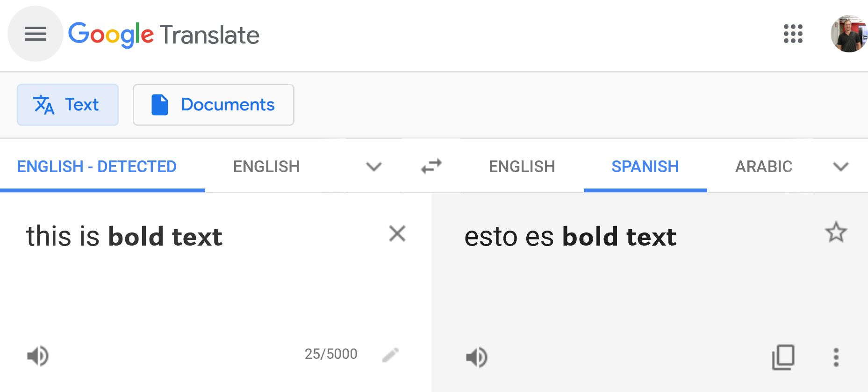Select English - Detected source tab
The width and height of the screenshot is (868, 392).
(x=97, y=167)
